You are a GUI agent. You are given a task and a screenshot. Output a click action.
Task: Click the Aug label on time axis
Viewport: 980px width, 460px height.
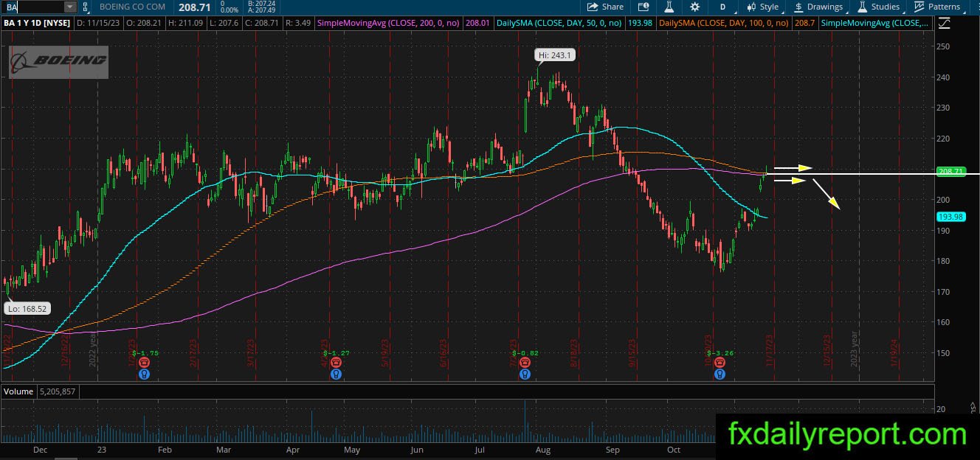tap(542, 450)
